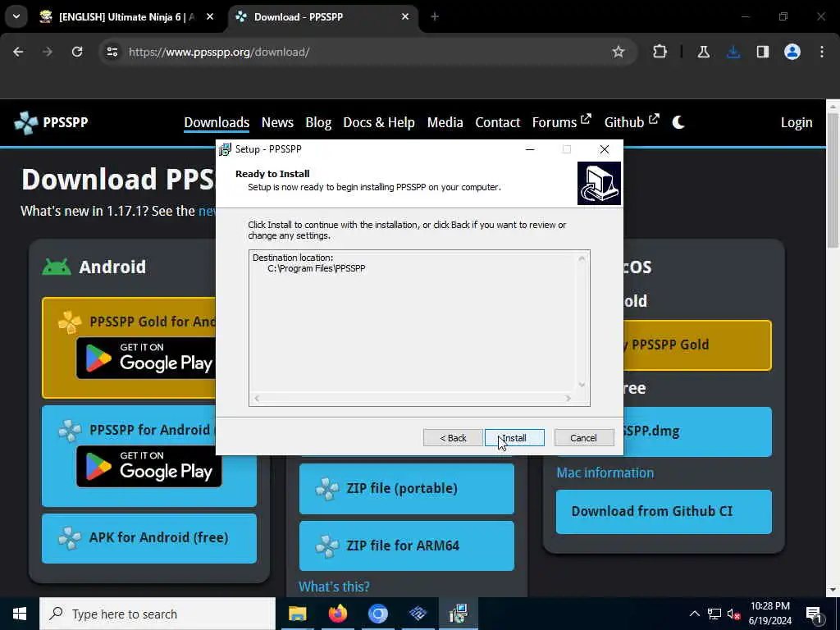The height and width of the screenshot is (630, 840).
Task: Click the Chrome Labs flask icon
Action: [703, 52]
